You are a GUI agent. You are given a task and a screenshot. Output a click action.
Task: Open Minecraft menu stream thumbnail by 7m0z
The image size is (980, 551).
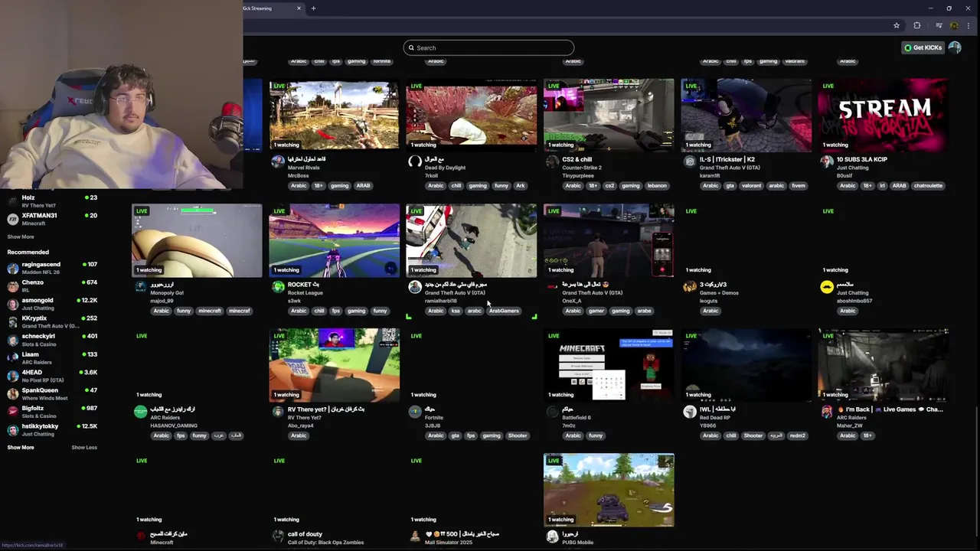[609, 365]
